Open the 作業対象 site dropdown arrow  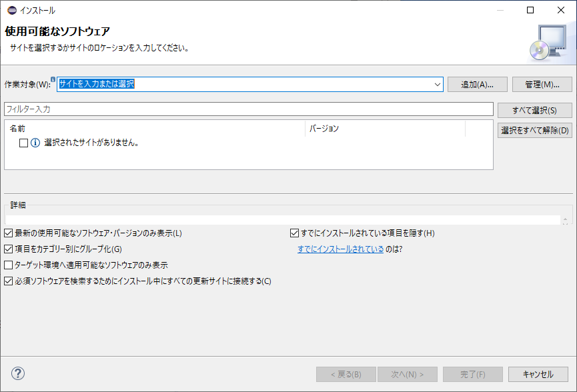pos(438,85)
